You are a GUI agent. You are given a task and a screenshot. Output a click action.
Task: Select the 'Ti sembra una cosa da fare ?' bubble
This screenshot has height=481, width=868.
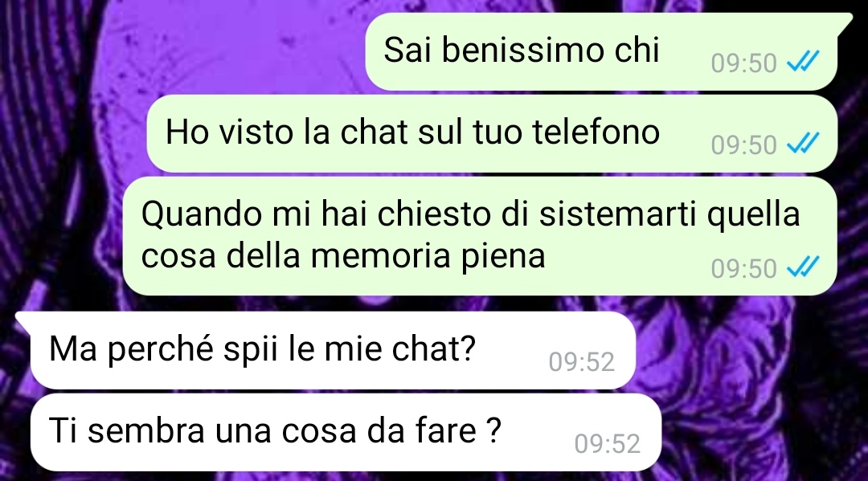(346, 432)
